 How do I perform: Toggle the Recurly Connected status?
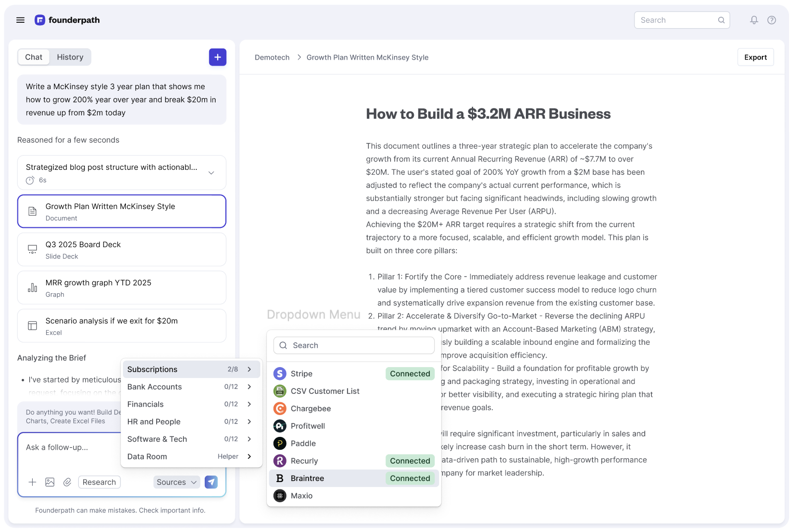pyautogui.click(x=410, y=461)
